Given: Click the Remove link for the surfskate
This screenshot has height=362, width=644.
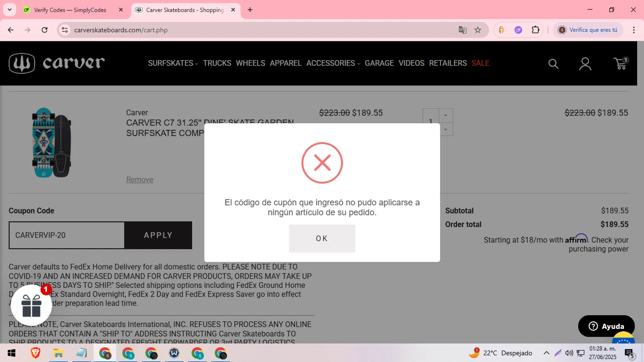Looking at the screenshot, I should pyautogui.click(x=140, y=179).
